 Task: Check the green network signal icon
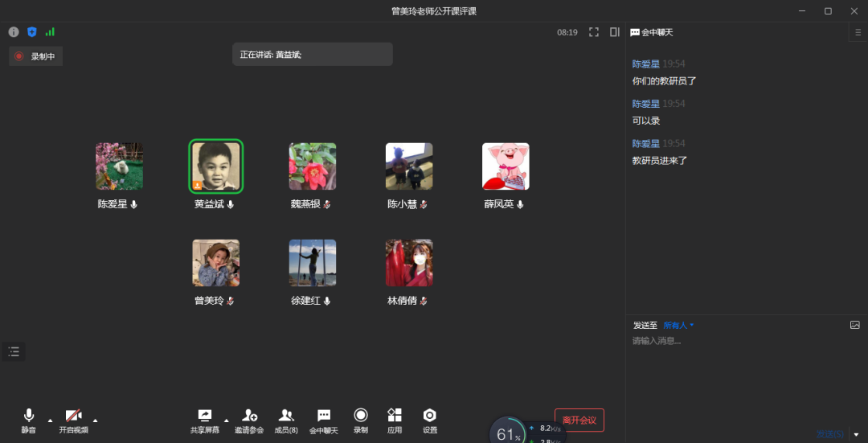coord(51,32)
